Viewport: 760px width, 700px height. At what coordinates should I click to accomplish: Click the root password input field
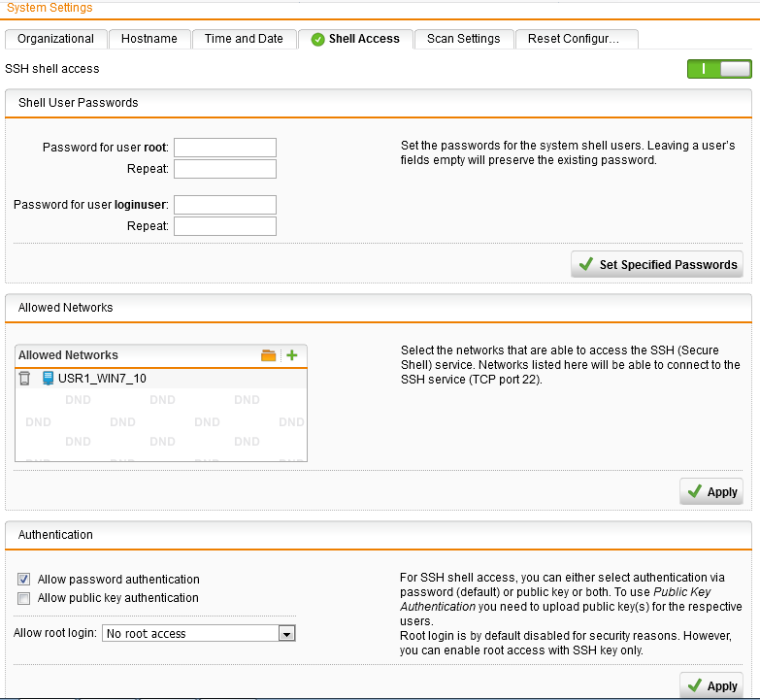(x=224, y=148)
